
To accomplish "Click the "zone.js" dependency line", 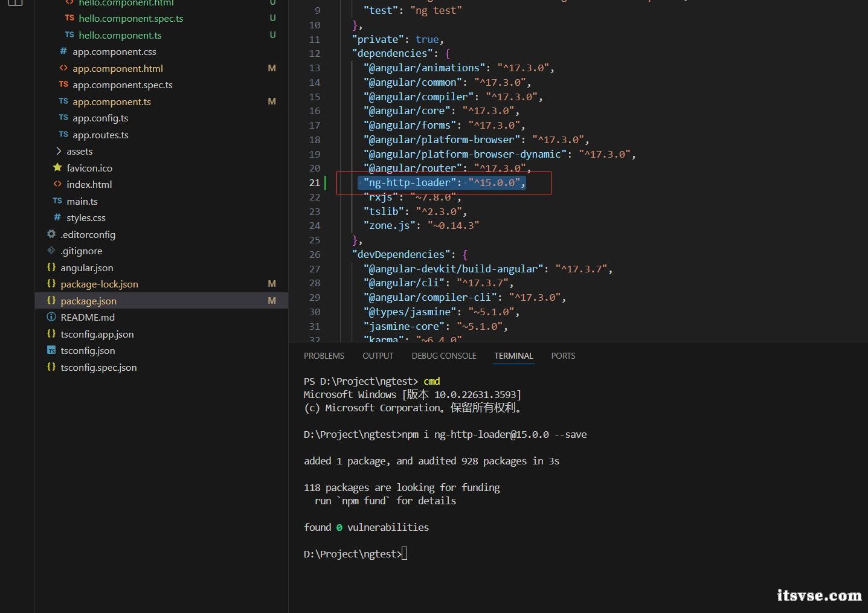I will pos(422,225).
